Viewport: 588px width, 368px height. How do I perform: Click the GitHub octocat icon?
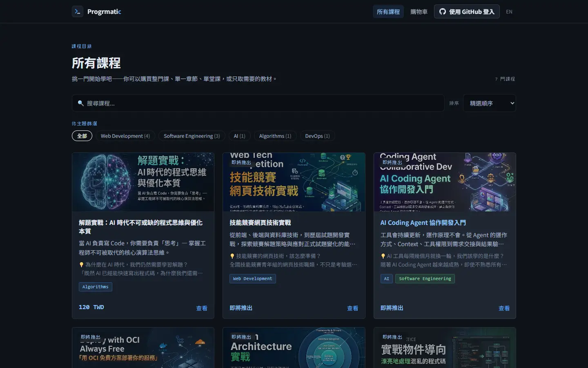tap(443, 11)
